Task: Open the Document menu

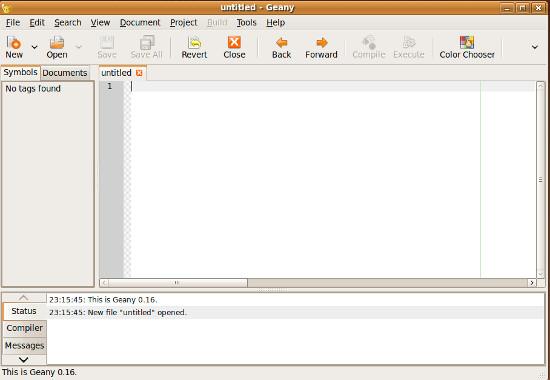Action: [140, 23]
